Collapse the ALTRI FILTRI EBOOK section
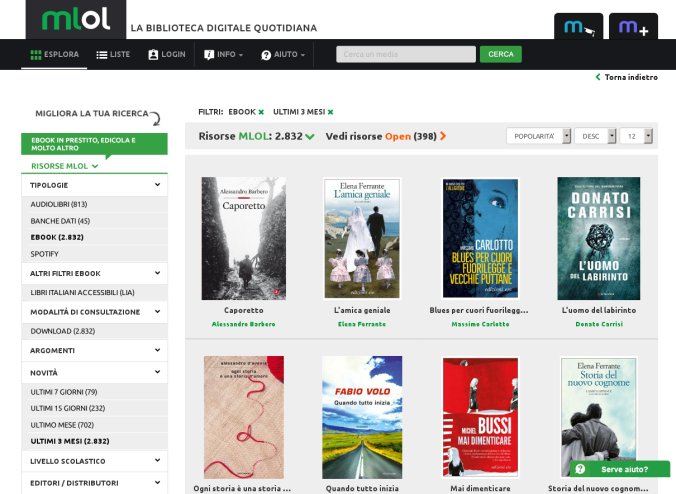 point(94,273)
